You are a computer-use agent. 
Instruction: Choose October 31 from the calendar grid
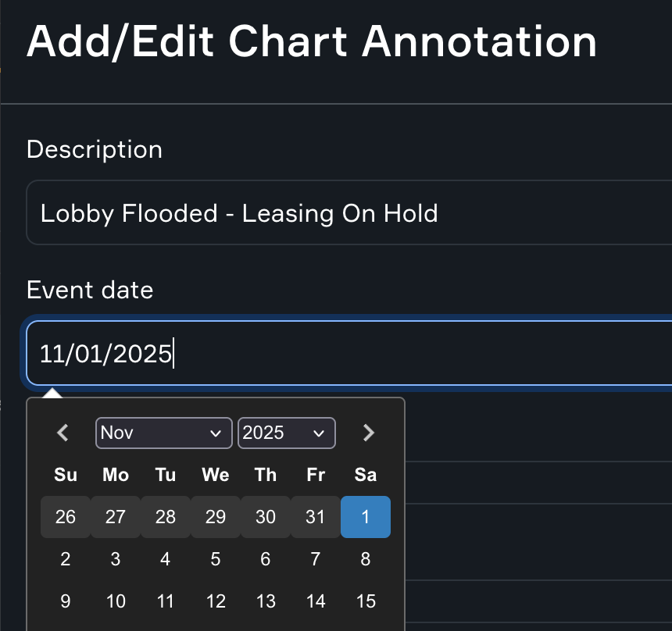[315, 517]
